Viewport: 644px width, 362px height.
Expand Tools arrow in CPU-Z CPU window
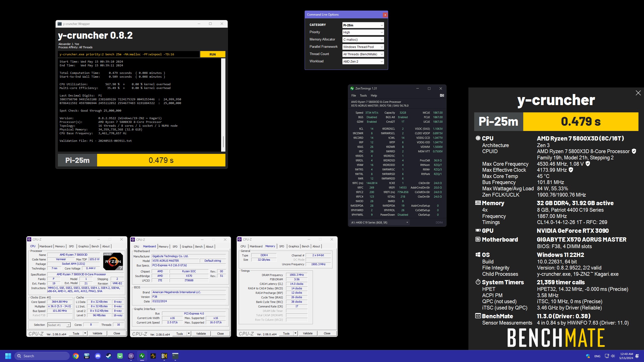coord(85,333)
